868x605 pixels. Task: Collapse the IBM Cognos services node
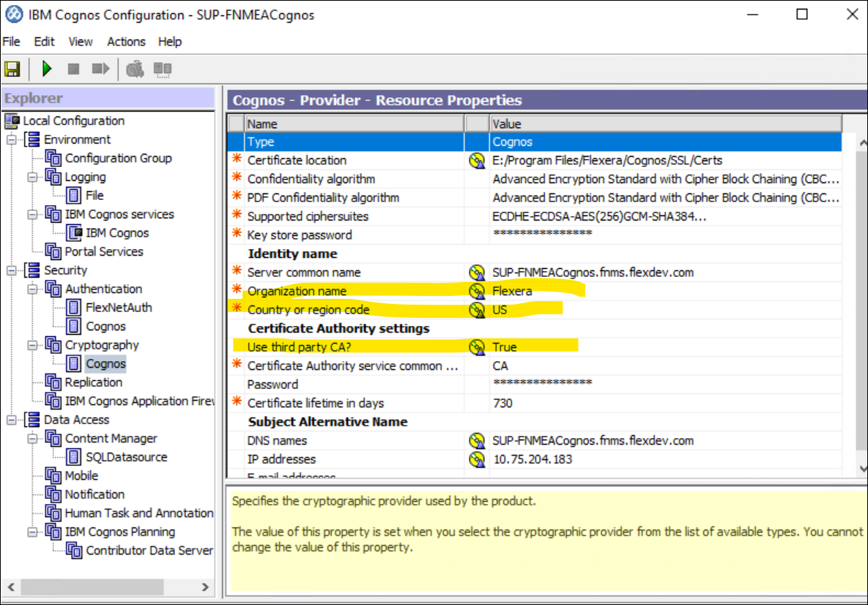coord(33,214)
